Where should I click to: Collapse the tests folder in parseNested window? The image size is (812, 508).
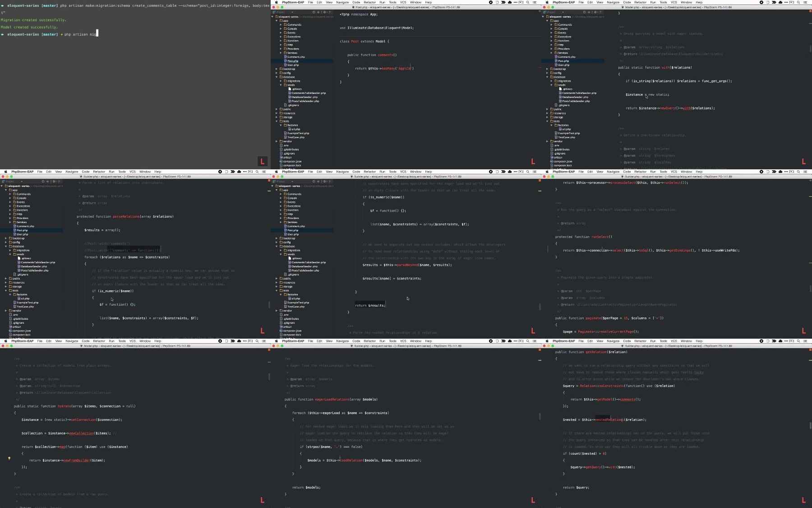pos(277,291)
